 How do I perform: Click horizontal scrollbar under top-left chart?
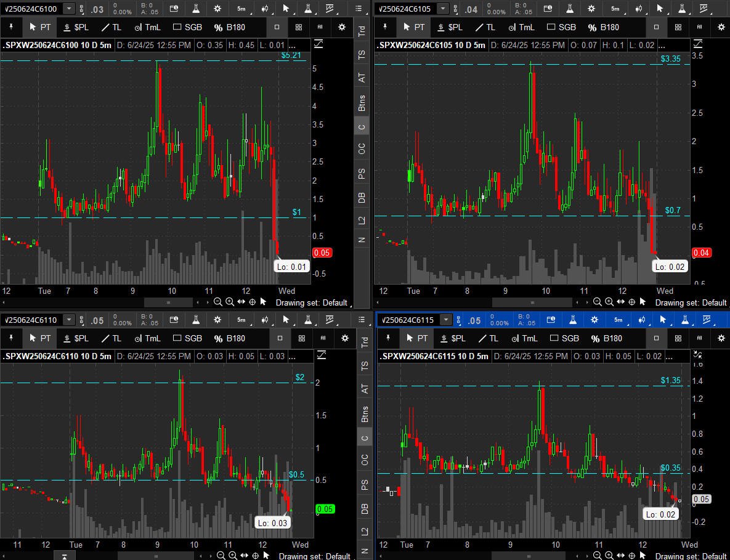[168, 302]
